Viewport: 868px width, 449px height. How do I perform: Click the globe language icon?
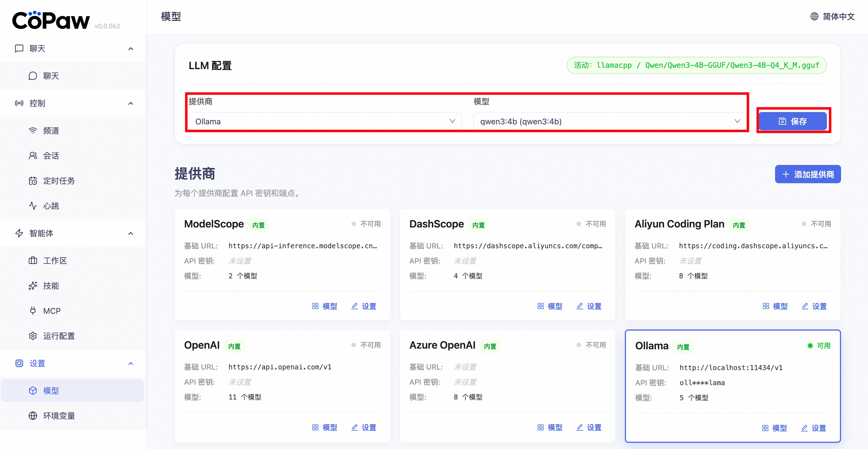point(814,16)
